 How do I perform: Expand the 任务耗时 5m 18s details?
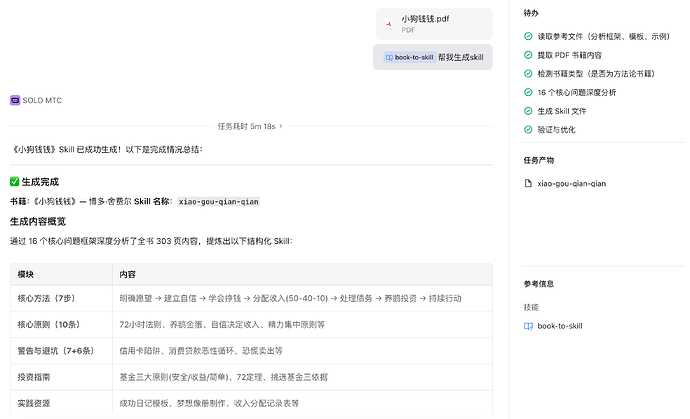pyautogui.click(x=250, y=126)
